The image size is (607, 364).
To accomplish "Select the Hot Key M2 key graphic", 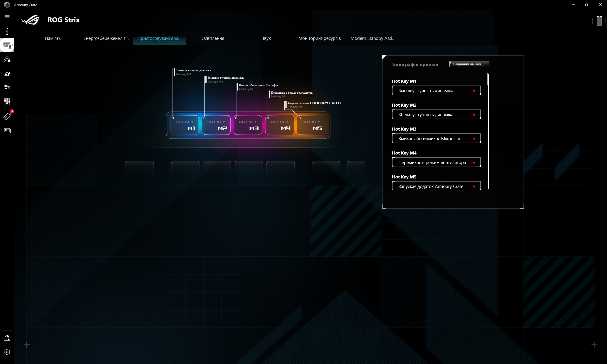I will 216,125.
